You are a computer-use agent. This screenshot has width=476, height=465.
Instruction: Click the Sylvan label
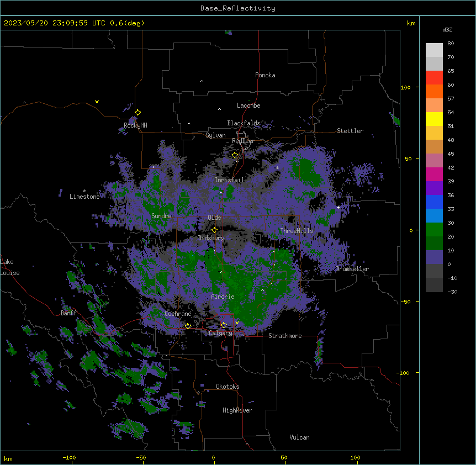(215, 135)
